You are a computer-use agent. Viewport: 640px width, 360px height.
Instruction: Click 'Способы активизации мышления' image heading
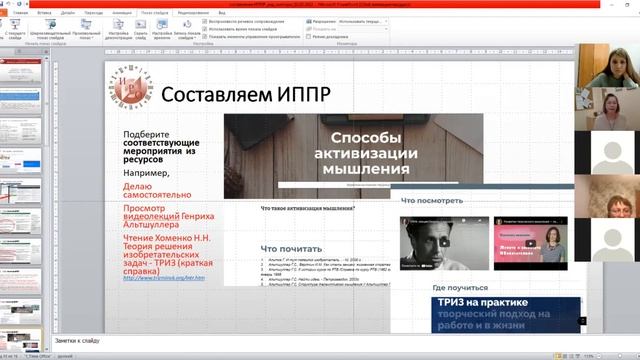pyautogui.click(x=366, y=153)
